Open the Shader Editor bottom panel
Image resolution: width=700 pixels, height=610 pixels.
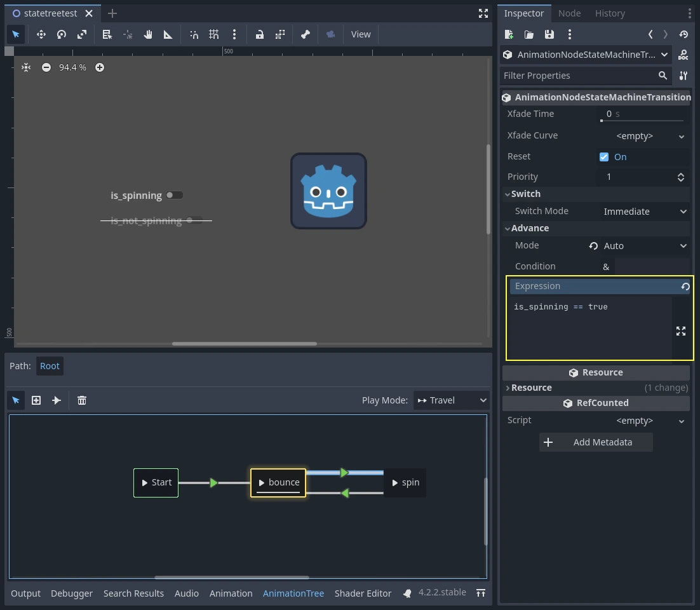click(x=363, y=593)
